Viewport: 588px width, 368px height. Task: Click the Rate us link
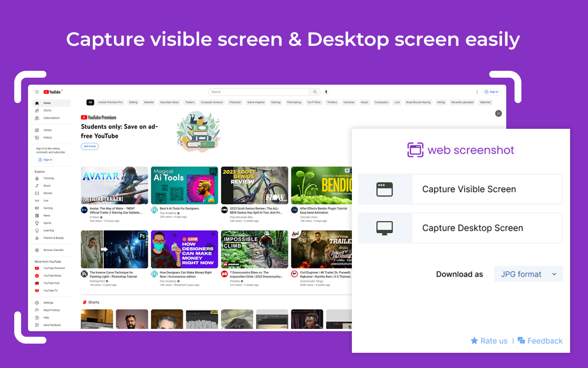click(x=489, y=341)
